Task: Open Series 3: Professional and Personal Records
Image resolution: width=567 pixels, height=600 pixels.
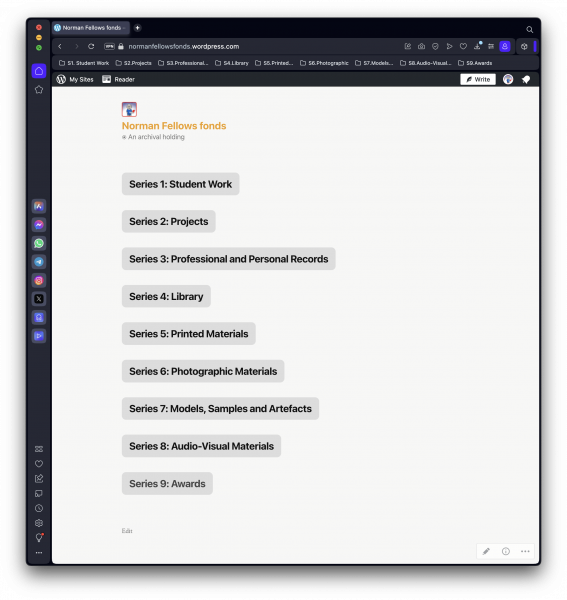Action: [228, 259]
